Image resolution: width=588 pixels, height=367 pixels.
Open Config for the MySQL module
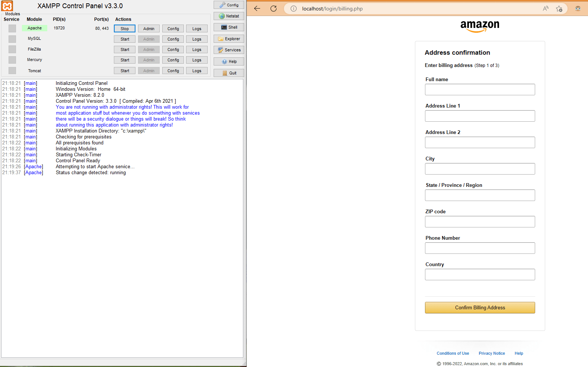point(173,39)
